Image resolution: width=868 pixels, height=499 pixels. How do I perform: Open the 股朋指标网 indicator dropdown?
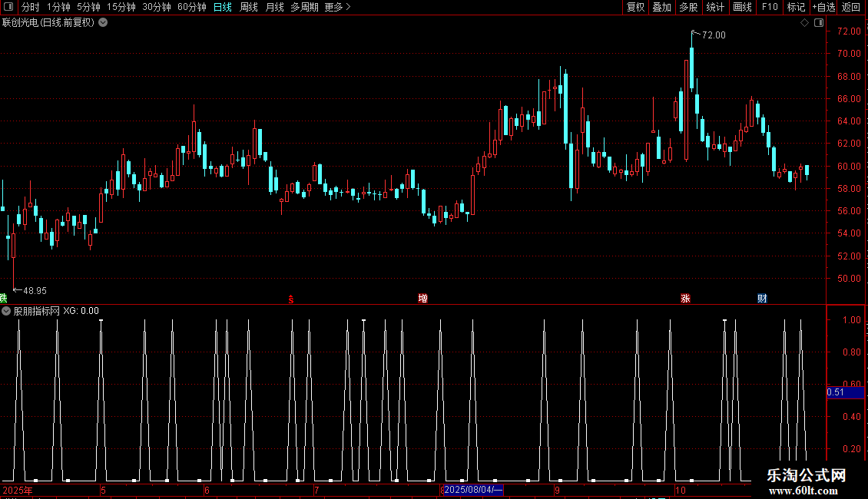tap(6, 311)
